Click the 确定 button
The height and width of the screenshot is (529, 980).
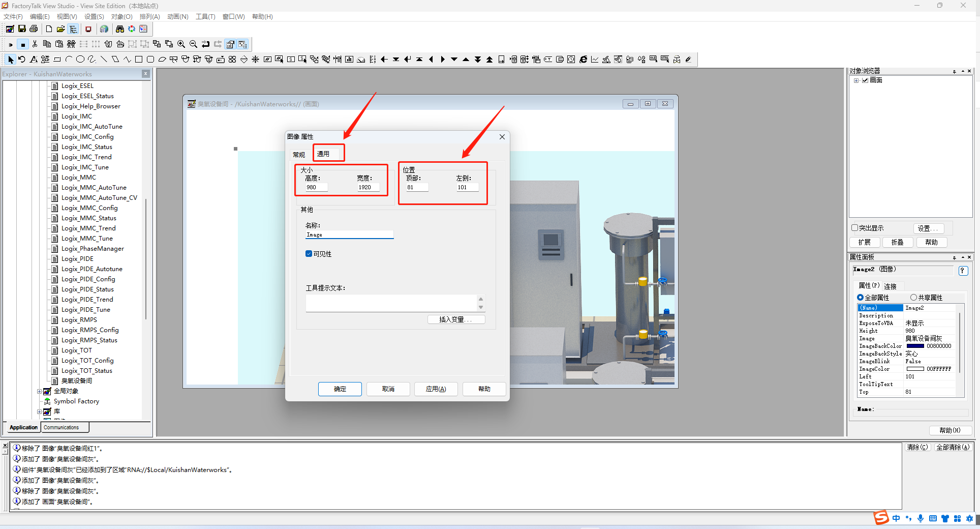pyautogui.click(x=340, y=389)
